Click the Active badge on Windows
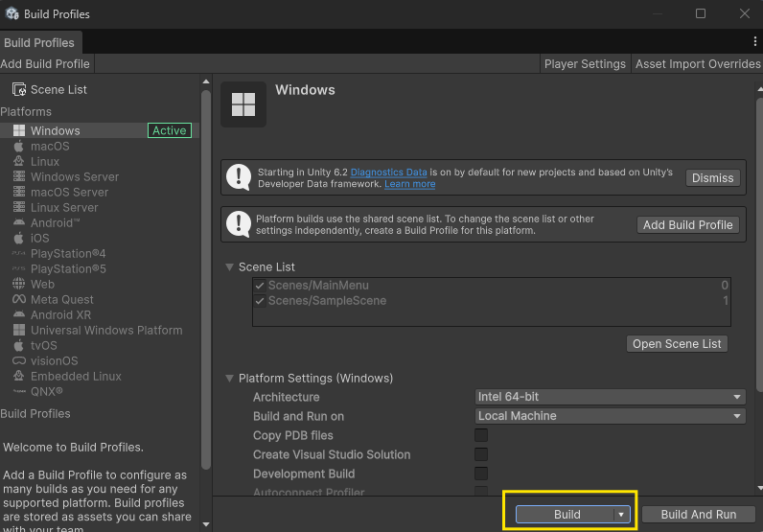Image resolution: width=763 pixels, height=532 pixels. [170, 130]
